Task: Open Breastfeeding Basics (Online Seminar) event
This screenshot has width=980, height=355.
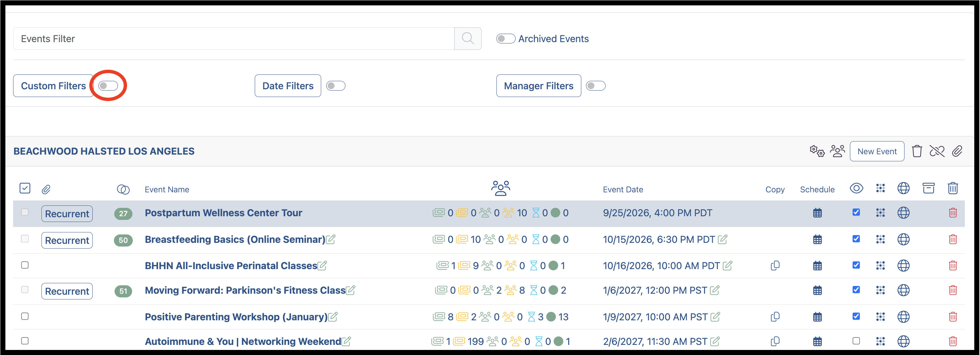Action: (235, 239)
